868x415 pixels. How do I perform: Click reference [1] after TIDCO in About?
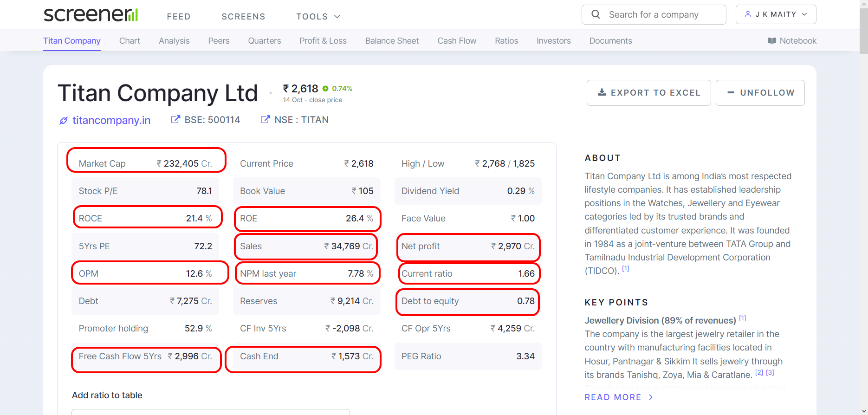(x=626, y=268)
